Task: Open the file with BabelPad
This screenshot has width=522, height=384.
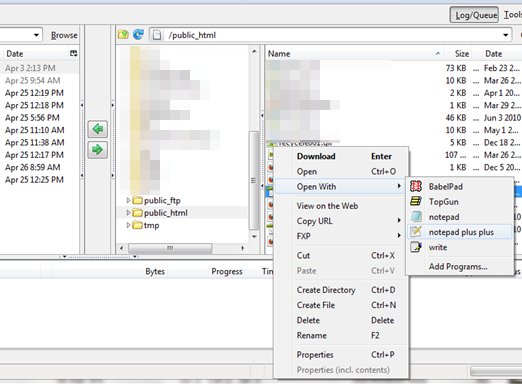Action: (459, 186)
